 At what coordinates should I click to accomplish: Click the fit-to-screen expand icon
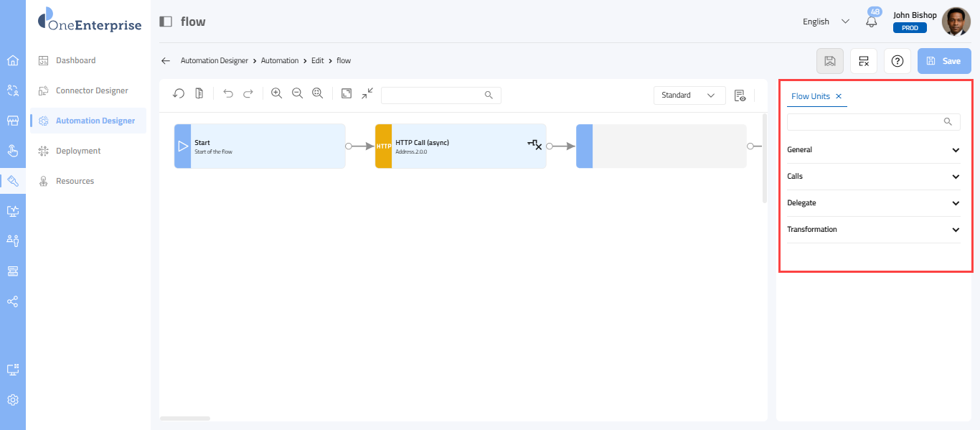(x=347, y=93)
